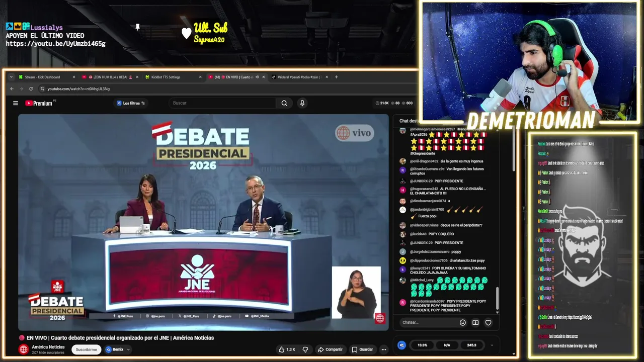Mute the EN VIVO tab audio icon
Screen dimensions: 644x362
(257, 77)
